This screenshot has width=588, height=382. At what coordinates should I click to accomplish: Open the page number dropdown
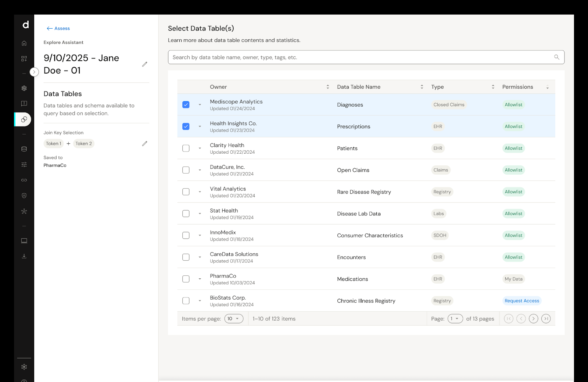(x=455, y=319)
